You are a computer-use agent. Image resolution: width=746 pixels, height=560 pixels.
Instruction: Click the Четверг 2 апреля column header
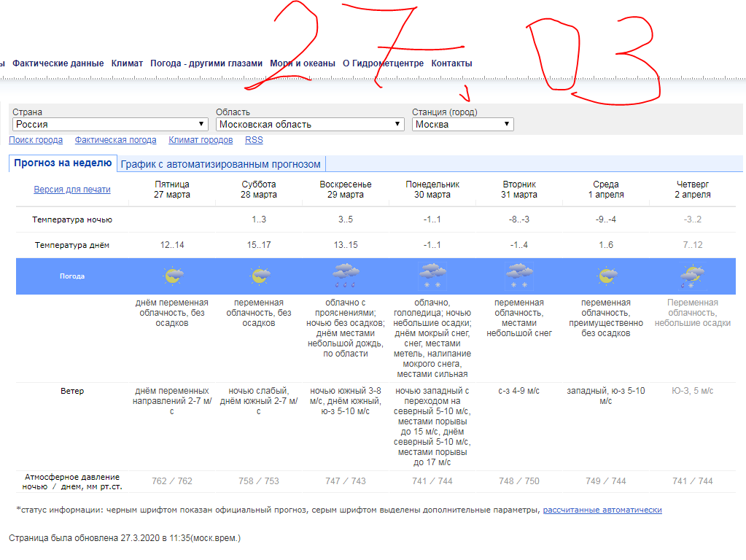coord(693,190)
